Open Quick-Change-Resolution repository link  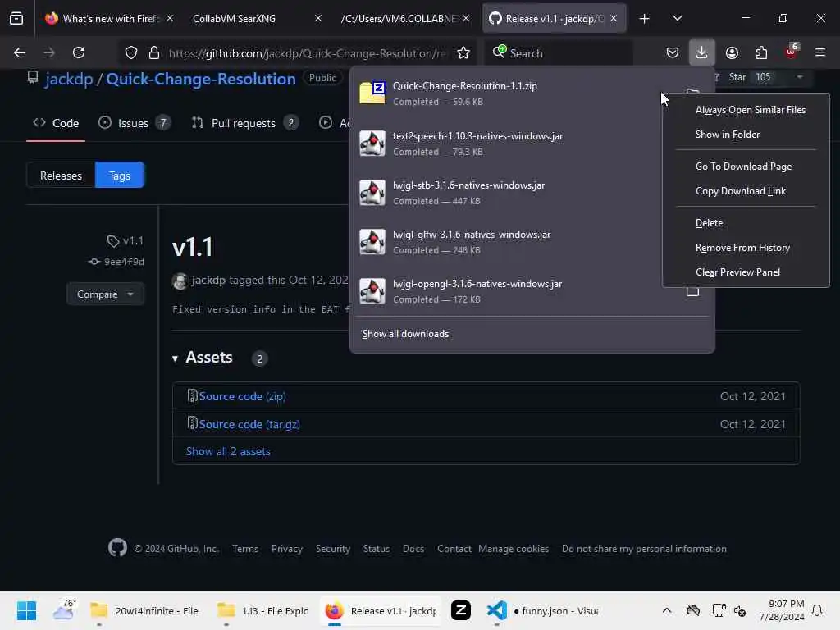(201, 79)
